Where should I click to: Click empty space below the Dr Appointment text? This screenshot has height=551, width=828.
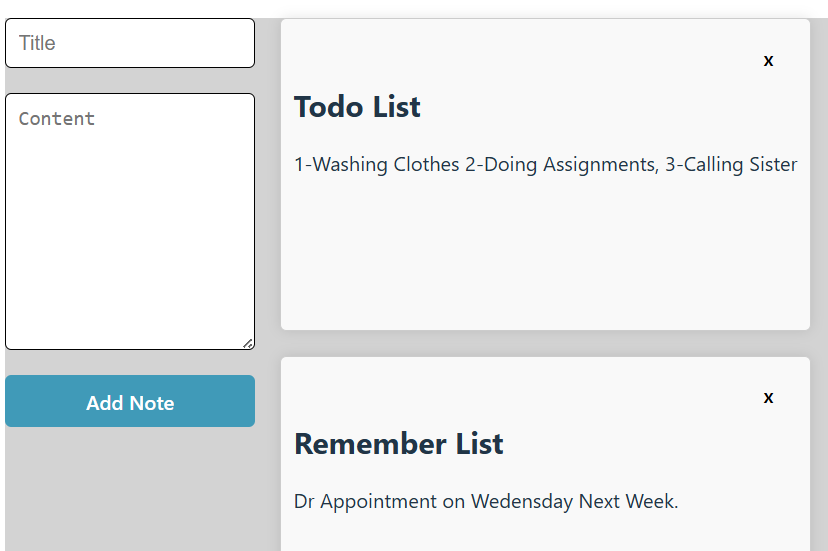pyautogui.click(x=545, y=535)
